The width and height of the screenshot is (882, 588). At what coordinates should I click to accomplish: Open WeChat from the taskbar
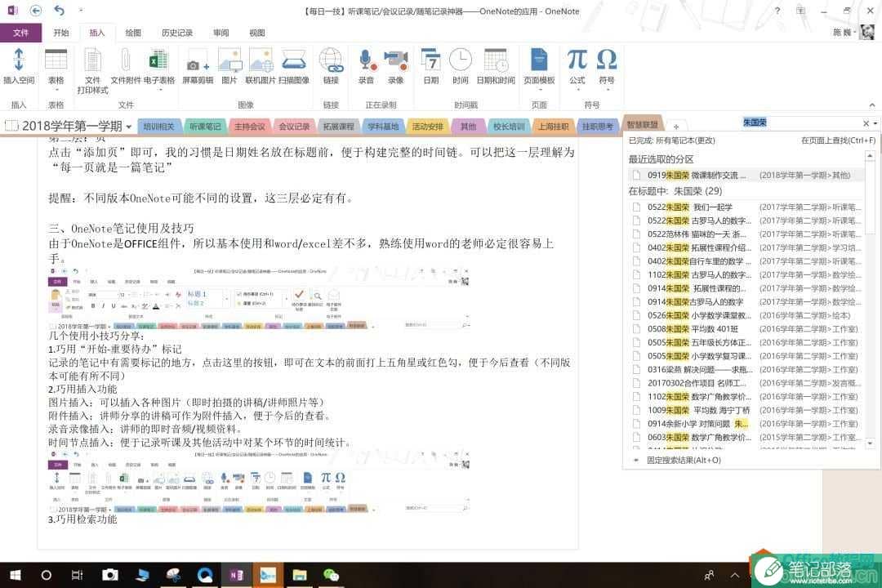[x=331, y=574]
